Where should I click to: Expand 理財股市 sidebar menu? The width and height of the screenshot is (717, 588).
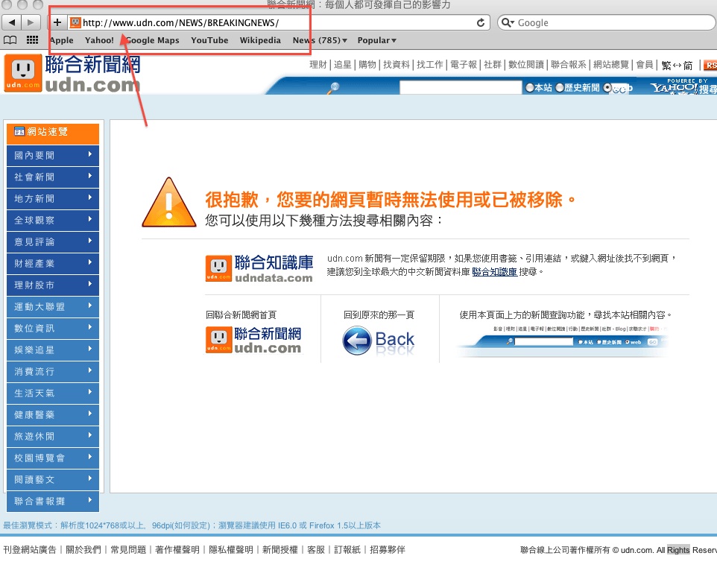pos(53,285)
